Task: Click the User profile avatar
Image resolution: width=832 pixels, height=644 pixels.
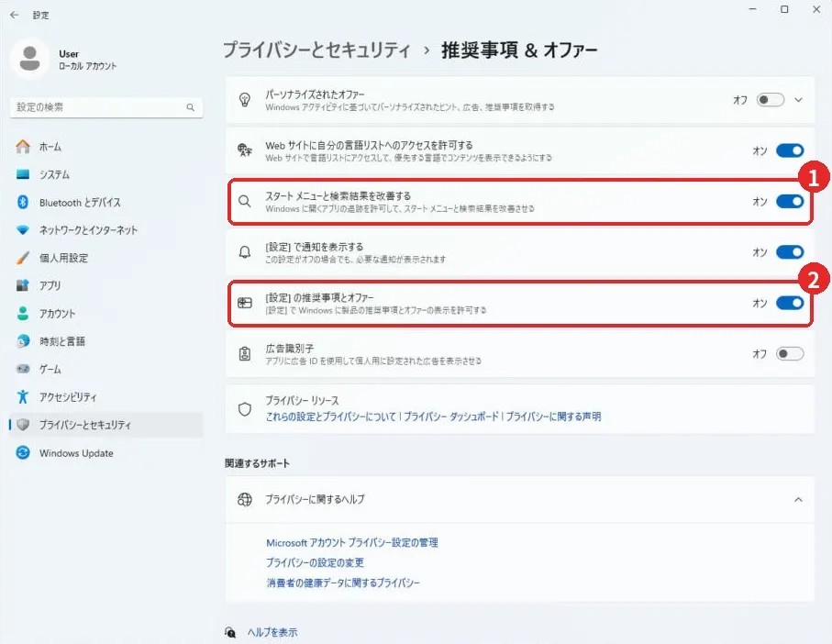Action: point(29,59)
